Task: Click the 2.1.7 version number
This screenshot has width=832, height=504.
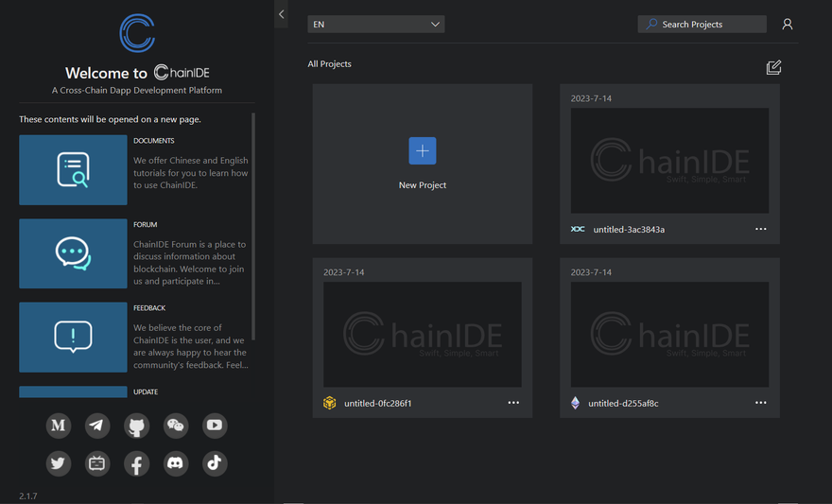Action: pos(28,496)
